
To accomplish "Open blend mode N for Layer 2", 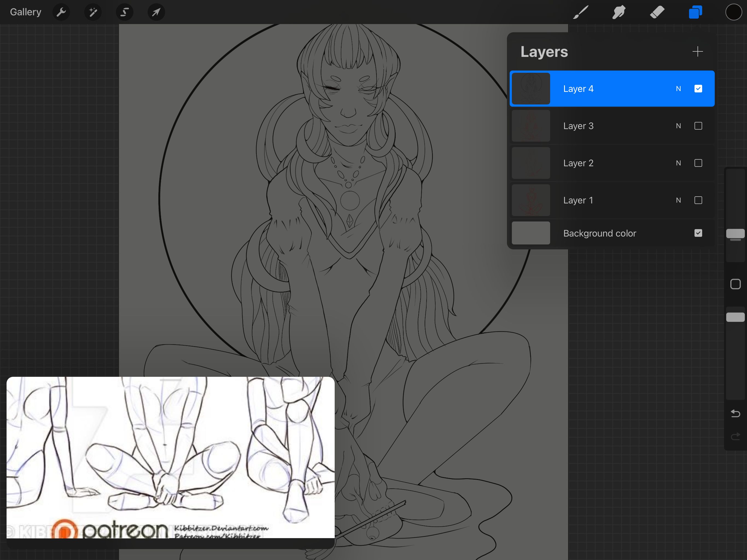I will [678, 163].
